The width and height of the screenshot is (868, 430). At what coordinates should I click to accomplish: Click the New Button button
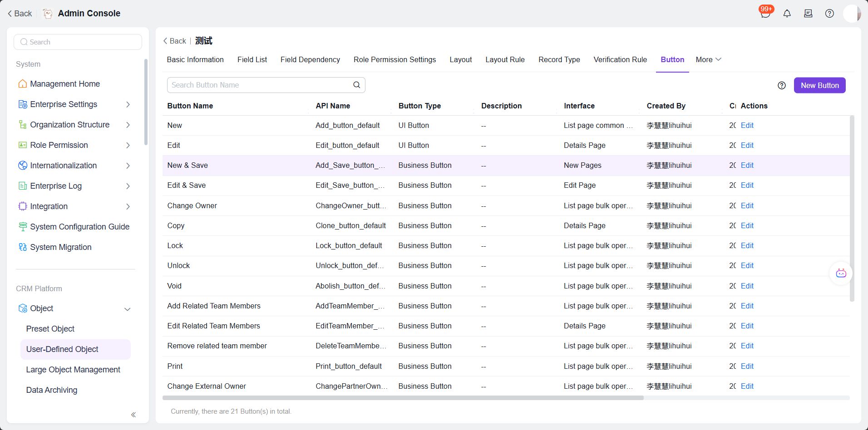819,85
